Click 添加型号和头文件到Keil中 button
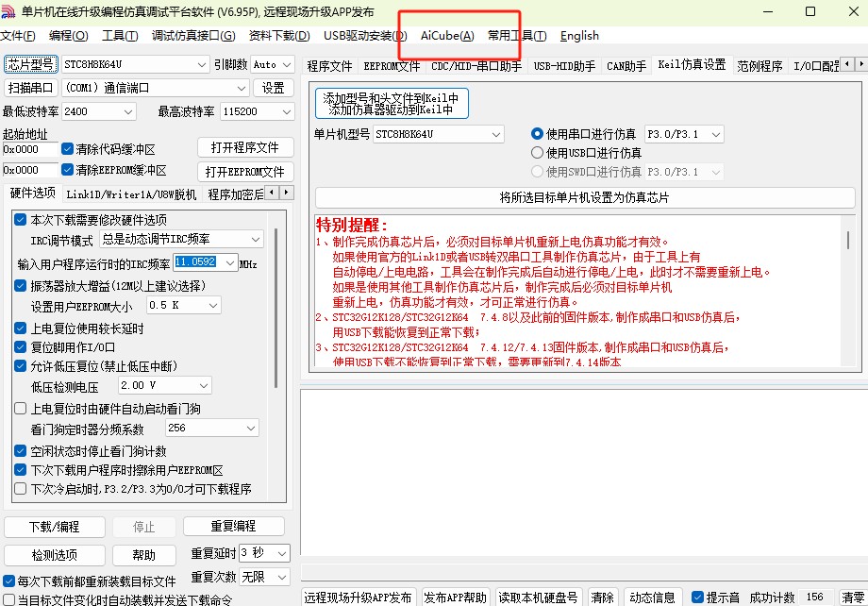 392,104
